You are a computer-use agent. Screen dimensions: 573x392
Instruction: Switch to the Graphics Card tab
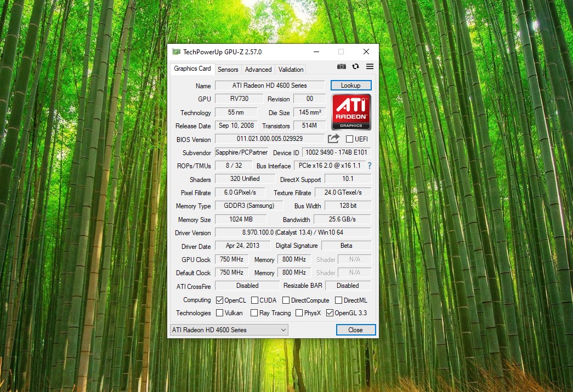(x=192, y=69)
